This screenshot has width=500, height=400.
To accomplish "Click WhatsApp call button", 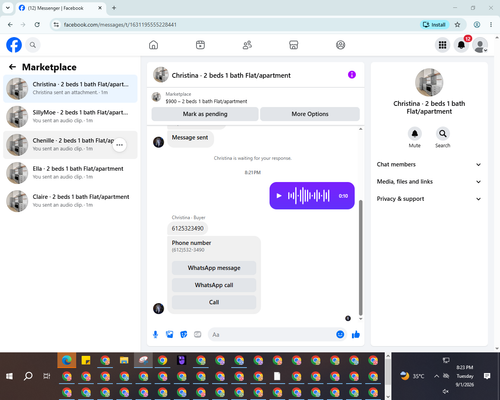I will pyautogui.click(x=214, y=285).
